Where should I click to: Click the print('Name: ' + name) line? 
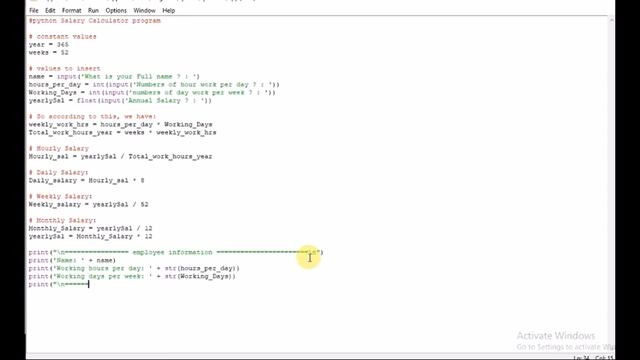pyautogui.click(x=72, y=260)
